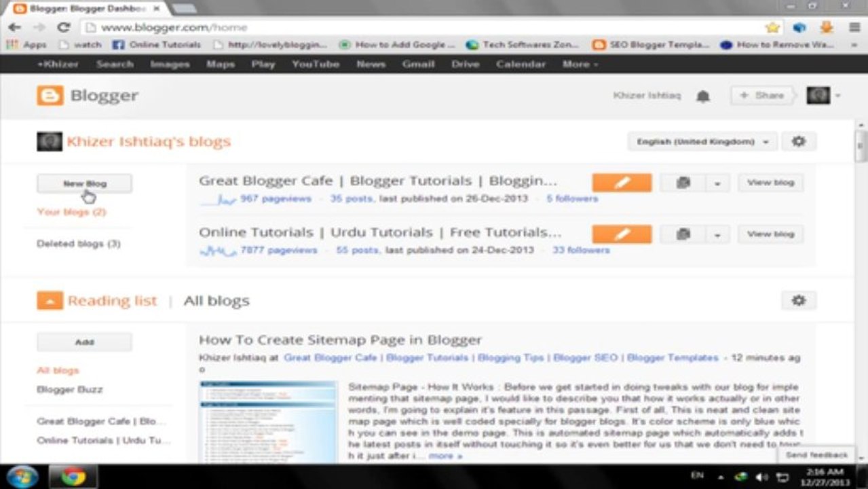Image resolution: width=868 pixels, height=489 pixels.
Task: Open the Online Tutorials Facebook bookmark
Action: (x=157, y=45)
